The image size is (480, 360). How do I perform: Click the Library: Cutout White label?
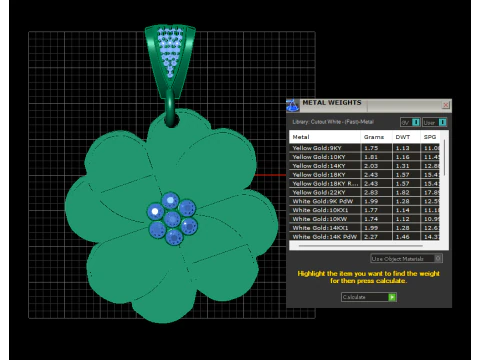[333, 122]
